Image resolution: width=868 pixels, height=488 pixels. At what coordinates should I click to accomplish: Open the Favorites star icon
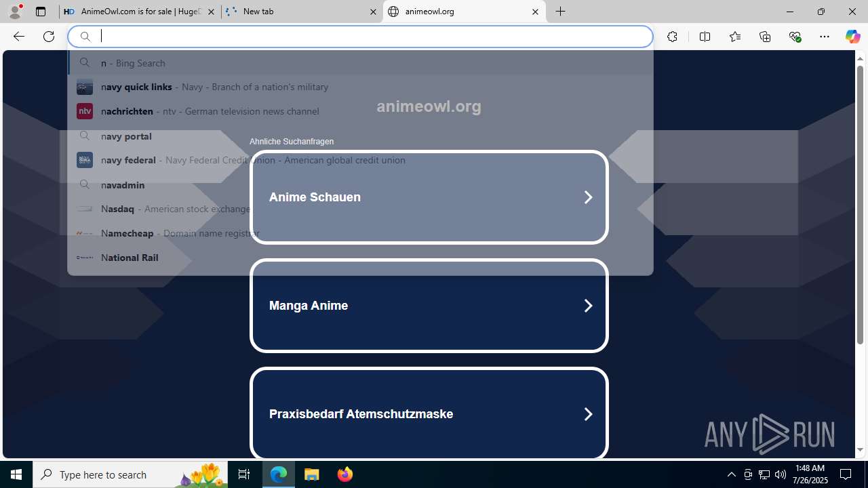[735, 37]
